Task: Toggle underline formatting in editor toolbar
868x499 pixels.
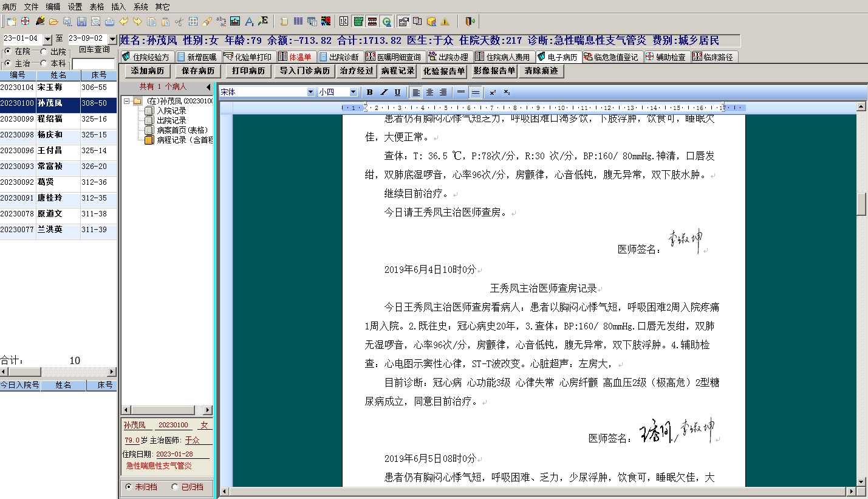Action: pyautogui.click(x=397, y=92)
